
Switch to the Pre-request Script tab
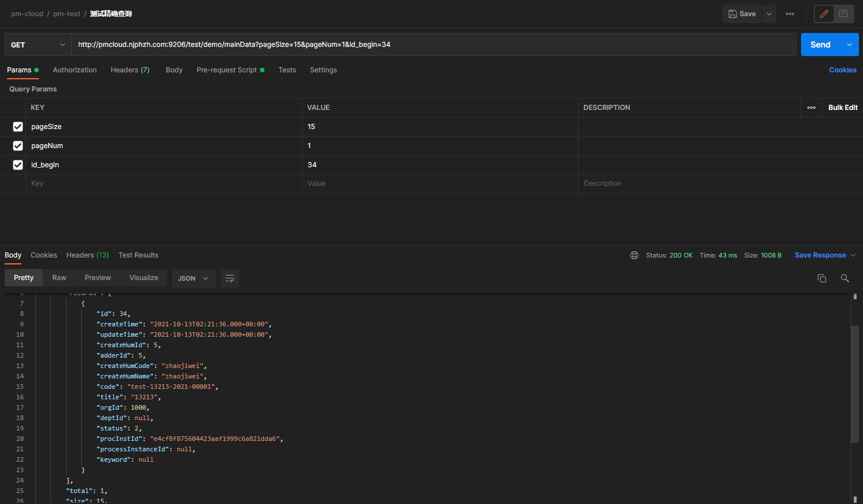(x=227, y=70)
